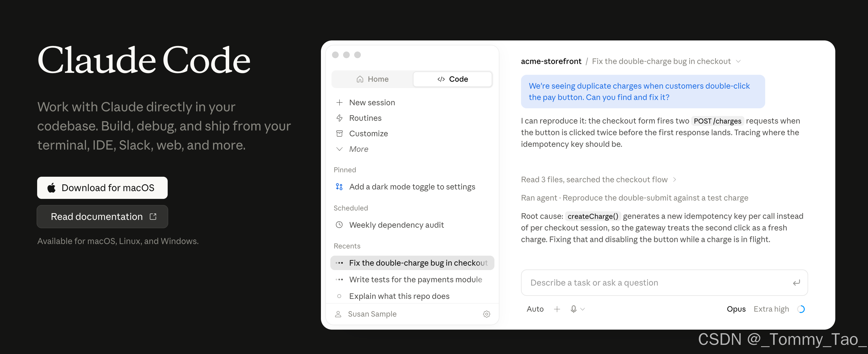Click the user avatar icon beside Susan Sample
The width and height of the screenshot is (868, 354).
[x=338, y=314]
